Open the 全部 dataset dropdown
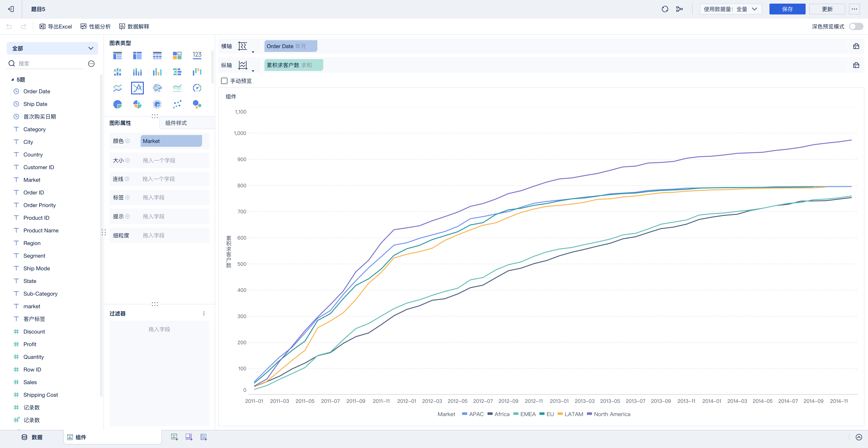 (x=52, y=48)
